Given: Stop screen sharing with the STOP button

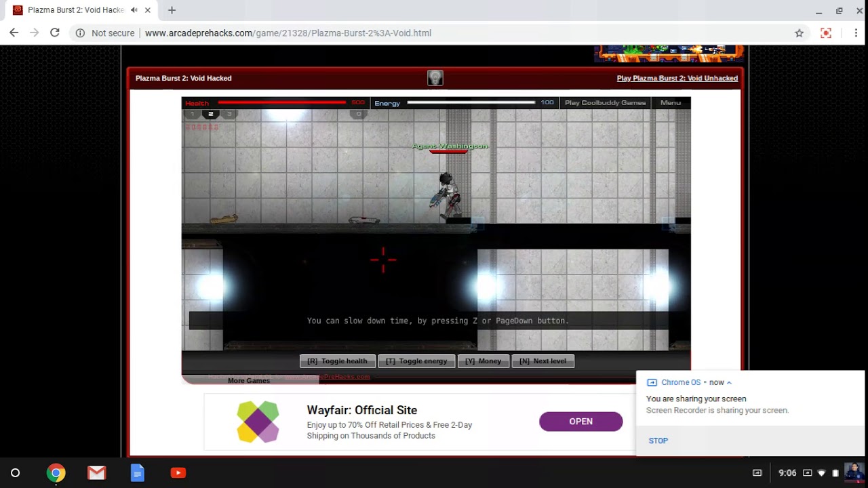Looking at the screenshot, I should [x=658, y=441].
